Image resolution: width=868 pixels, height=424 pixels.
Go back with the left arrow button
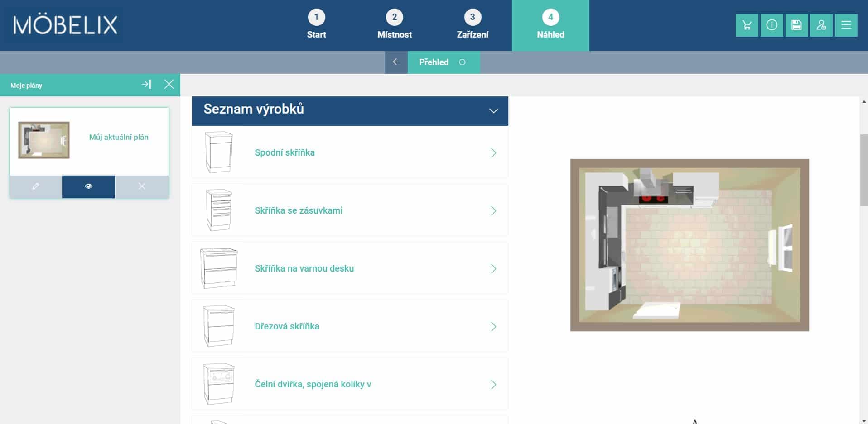pyautogui.click(x=396, y=62)
